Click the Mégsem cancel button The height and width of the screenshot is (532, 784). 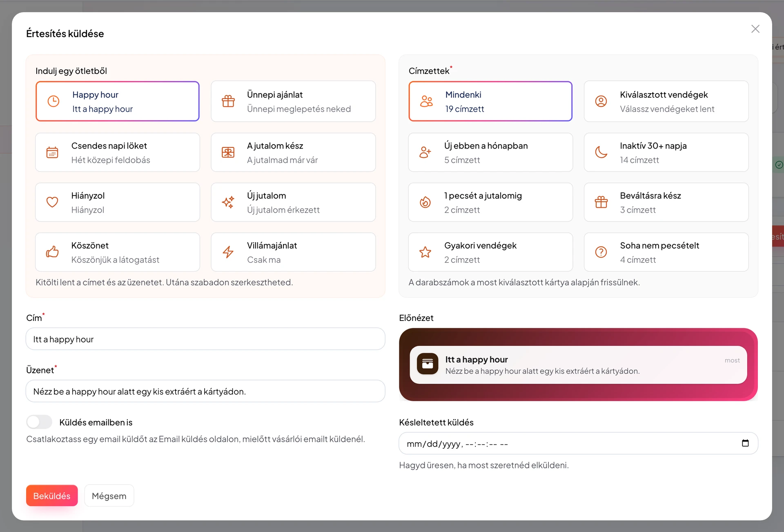[109, 496]
